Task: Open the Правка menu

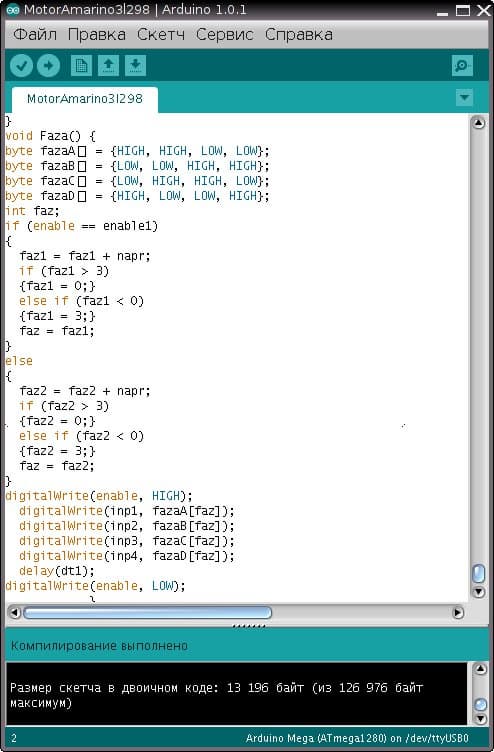Action: [97, 35]
